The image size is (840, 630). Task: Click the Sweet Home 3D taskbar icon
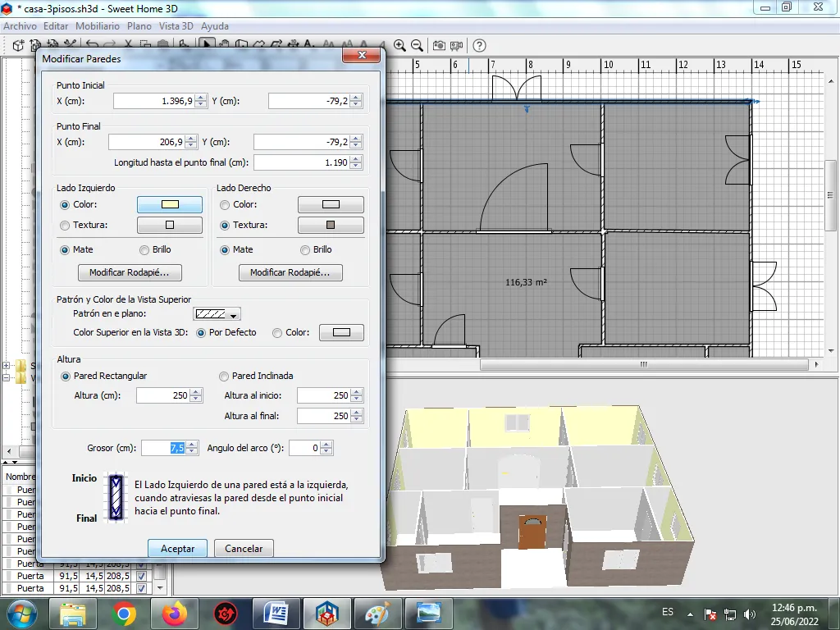pos(327,614)
